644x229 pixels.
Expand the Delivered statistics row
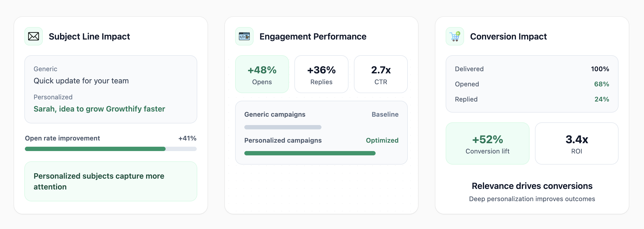pyautogui.click(x=532, y=69)
